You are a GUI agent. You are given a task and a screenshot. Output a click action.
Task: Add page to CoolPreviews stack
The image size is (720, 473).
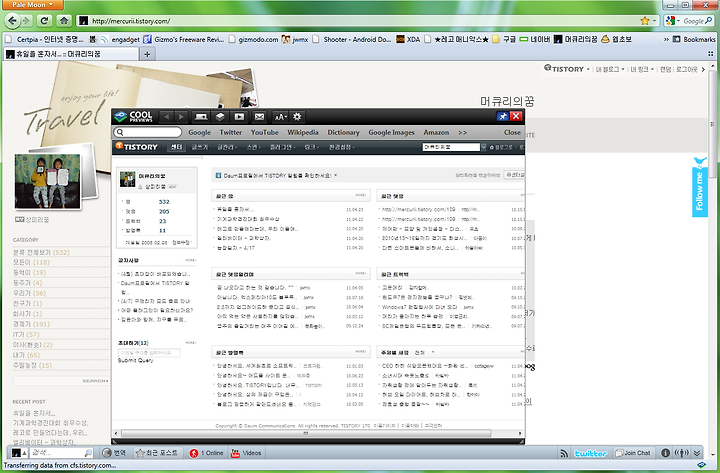[220, 117]
